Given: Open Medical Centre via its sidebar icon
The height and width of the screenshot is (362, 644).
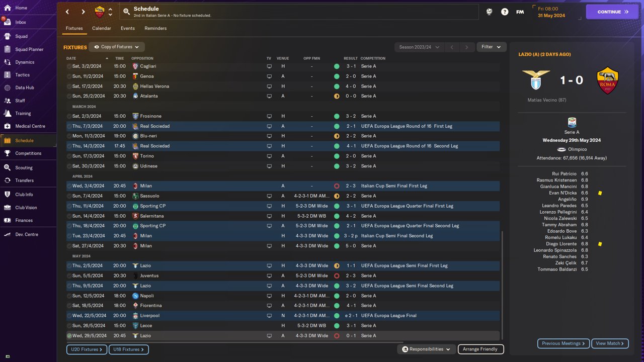Looking at the screenshot, I should pos(7,126).
